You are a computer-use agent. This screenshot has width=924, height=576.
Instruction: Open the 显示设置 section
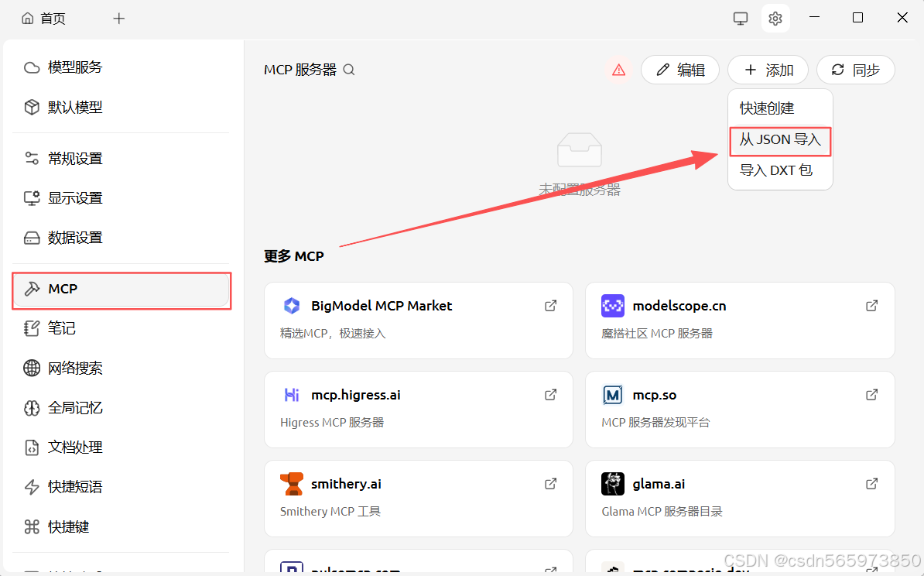(121, 198)
